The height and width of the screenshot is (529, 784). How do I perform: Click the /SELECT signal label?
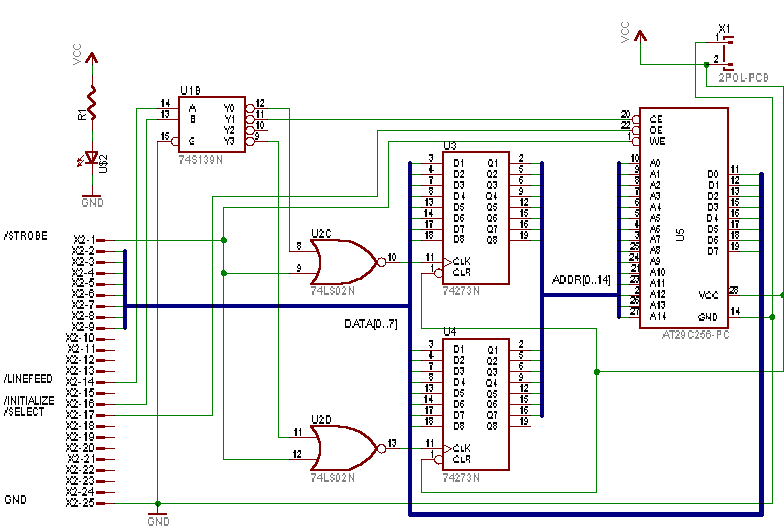(x=24, y=412)
